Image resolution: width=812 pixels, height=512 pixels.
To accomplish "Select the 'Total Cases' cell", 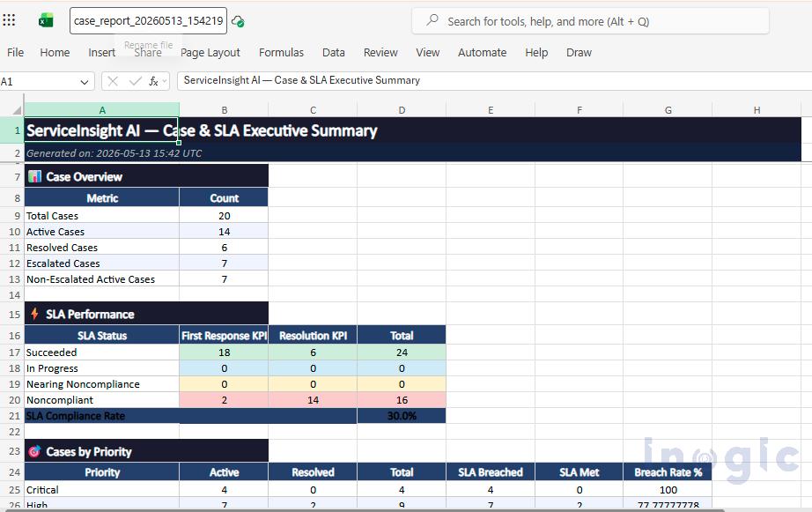I will coord(102,216).
